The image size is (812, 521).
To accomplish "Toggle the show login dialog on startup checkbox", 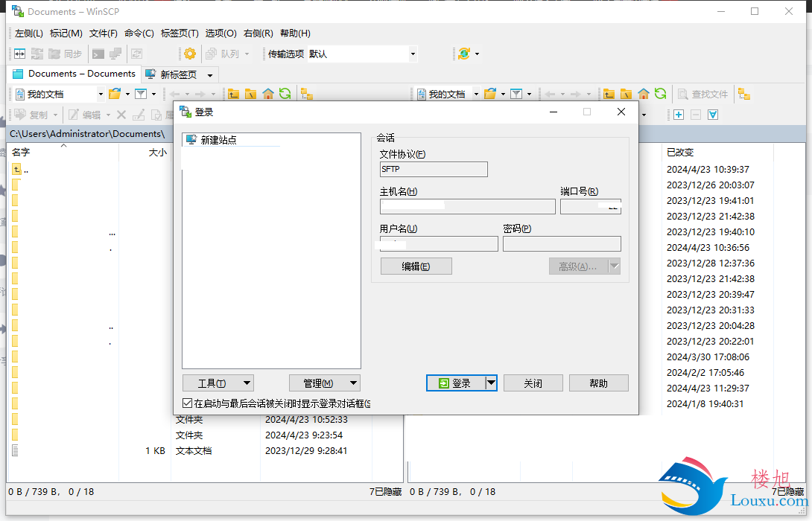I will click(x=188, y=403).
